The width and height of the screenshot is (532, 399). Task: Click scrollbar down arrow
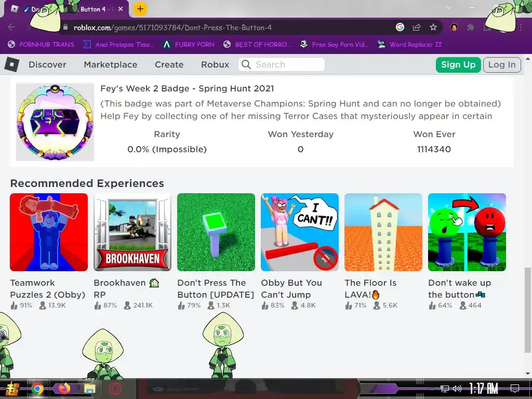(x=528, y=374)
